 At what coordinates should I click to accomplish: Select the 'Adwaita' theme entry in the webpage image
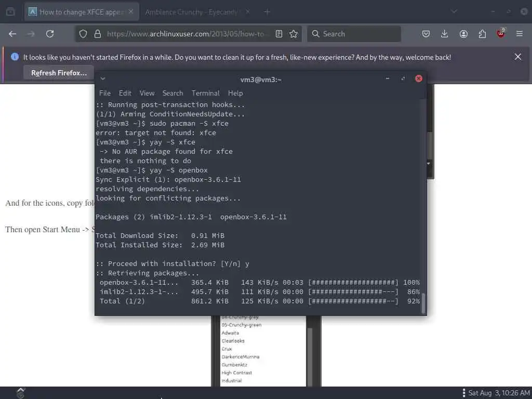230,333
